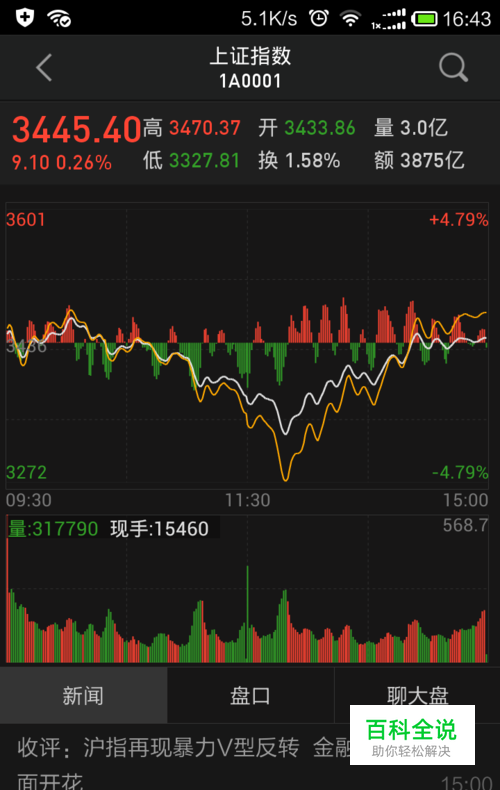Tap the 568.7 volume scale label
Screen dimensions: 500x790
(x=466, y=525)
